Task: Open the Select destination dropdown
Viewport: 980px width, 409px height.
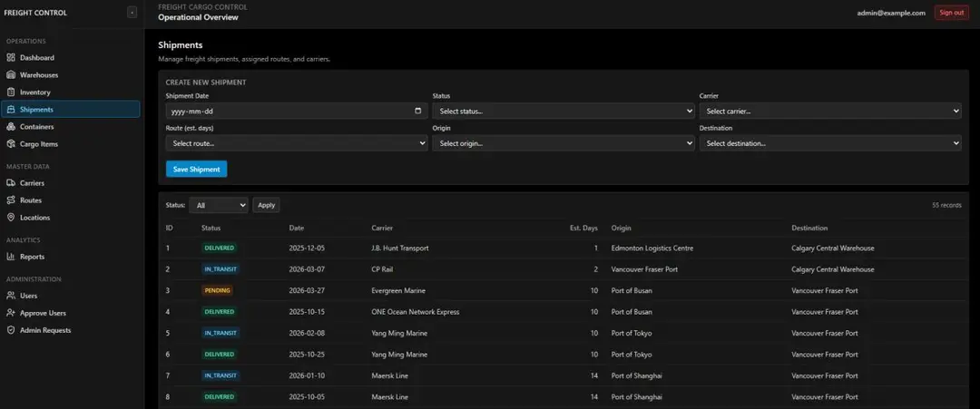Action: pos(830,143)
